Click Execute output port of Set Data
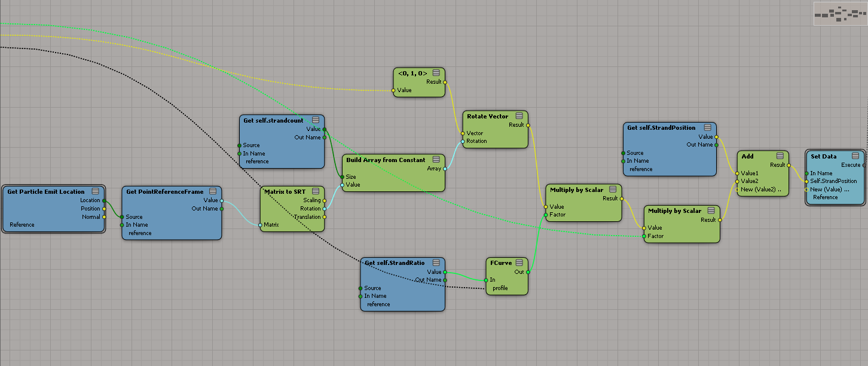Screen dimensions: 868x366 pyautogui.click(x=864, y=165)
